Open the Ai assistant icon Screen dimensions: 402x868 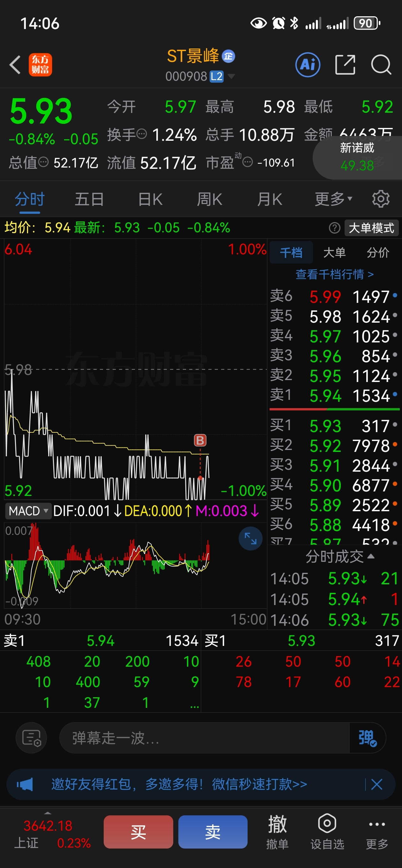pyautogui.click(x=308, y=65)
